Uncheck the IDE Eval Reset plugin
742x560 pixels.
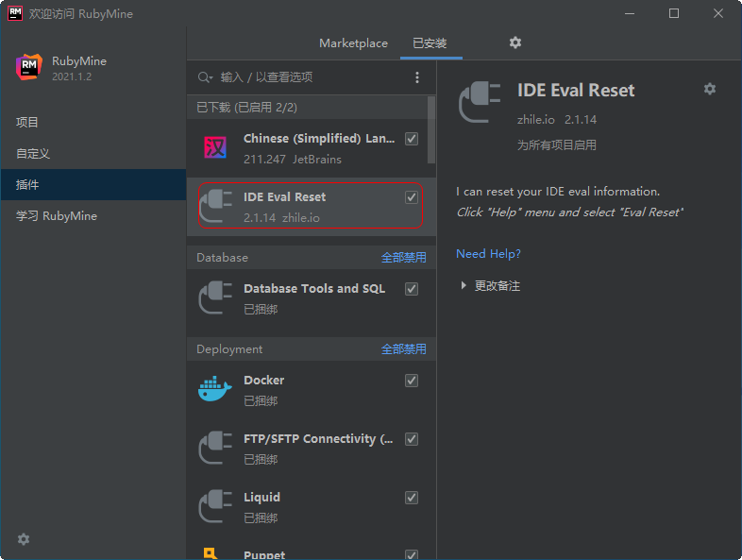412,197
